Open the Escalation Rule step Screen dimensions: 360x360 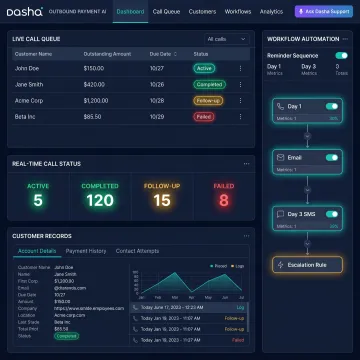(x=307, y=265)
